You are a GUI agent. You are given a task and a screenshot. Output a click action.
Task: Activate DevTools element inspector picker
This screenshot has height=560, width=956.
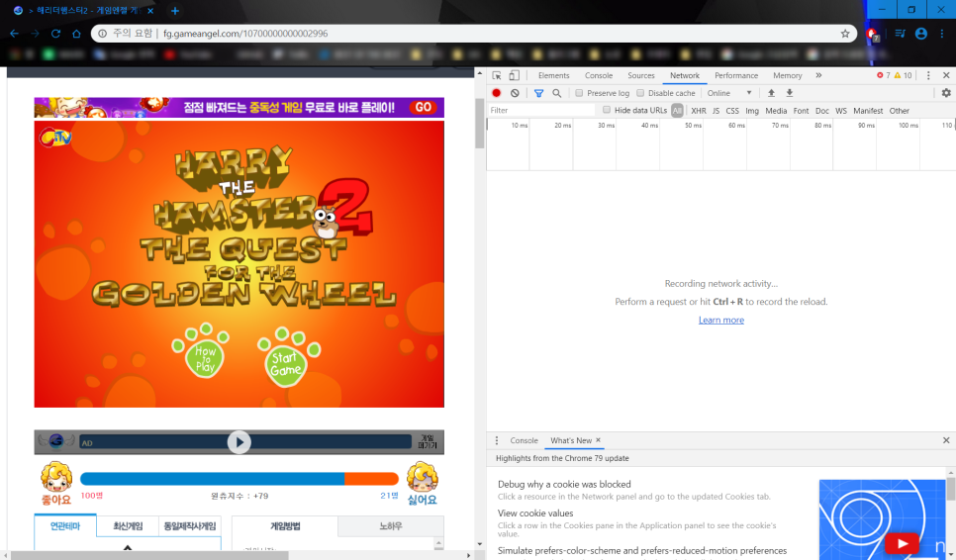[497, 75]
